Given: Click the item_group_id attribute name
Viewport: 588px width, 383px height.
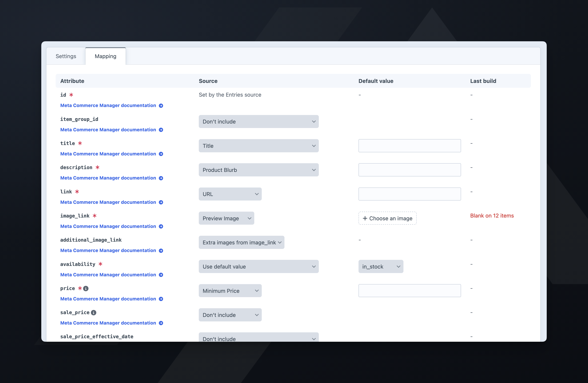Looking at the screenshot, I should (x=79, y=119).
